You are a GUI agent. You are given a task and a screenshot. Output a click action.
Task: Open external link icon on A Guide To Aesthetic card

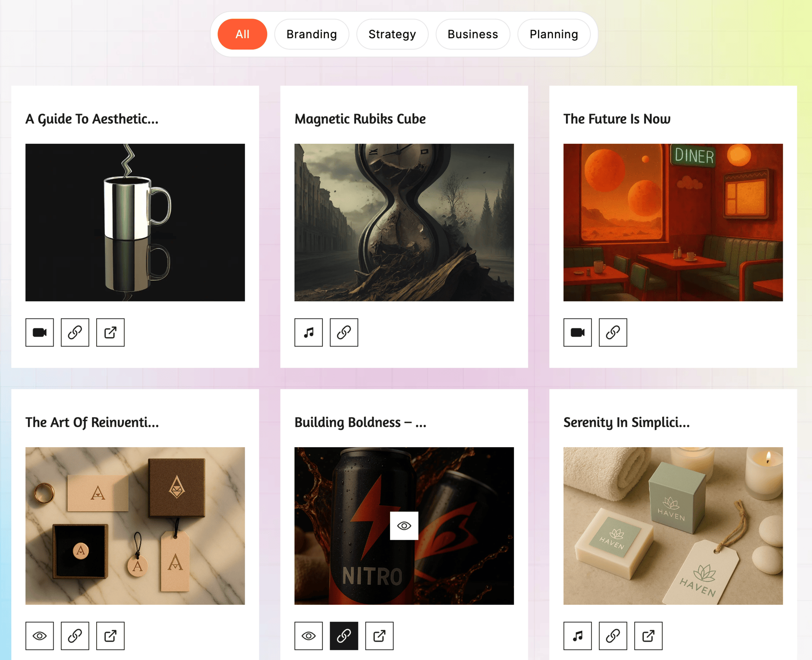[110, 332]
